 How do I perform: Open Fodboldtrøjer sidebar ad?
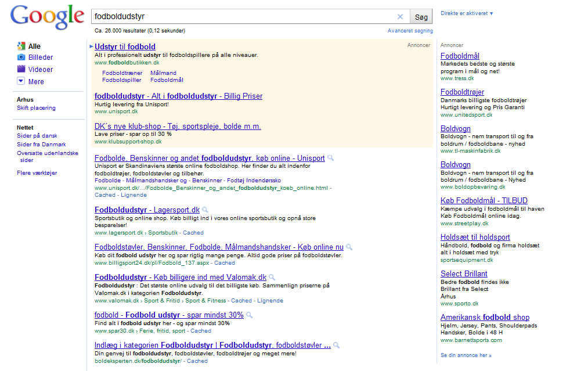click(x=463, y=92)
